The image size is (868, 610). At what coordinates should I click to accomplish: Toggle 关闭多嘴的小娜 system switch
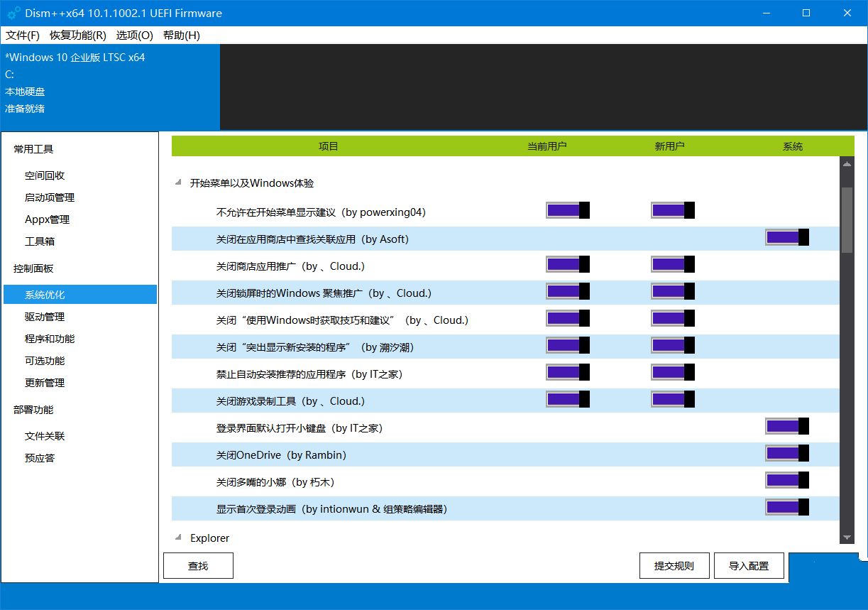[786, 480]
